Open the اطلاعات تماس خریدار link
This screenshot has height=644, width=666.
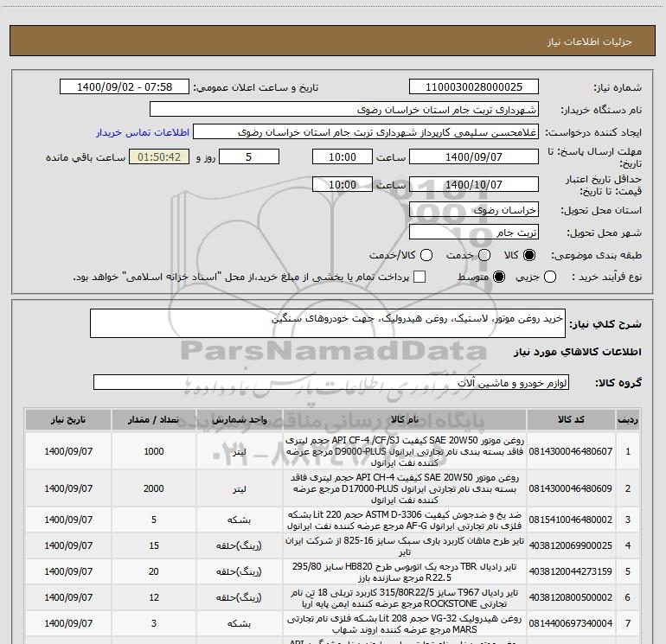143,132
